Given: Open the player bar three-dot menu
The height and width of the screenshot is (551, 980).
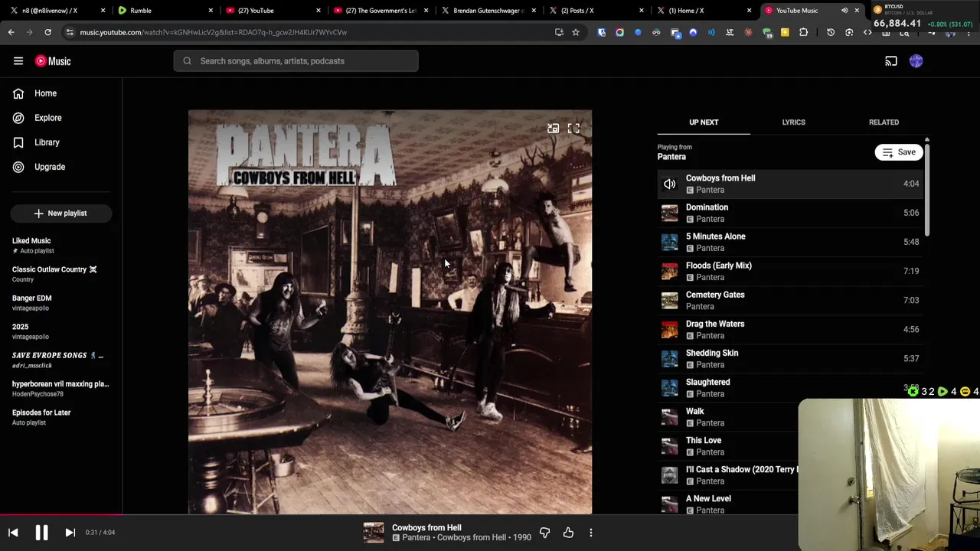Looking at the screenshot, I should pos(591,533).
